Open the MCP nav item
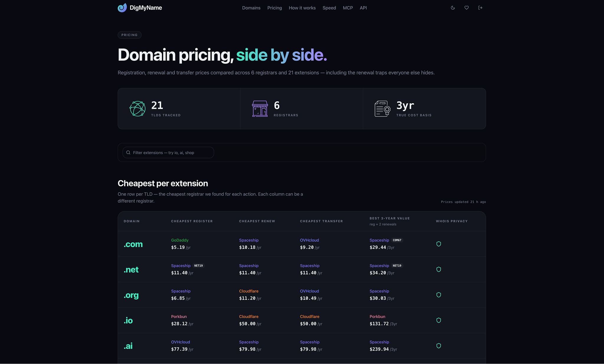Image resolution: width=604 pixels, height=364 pixels. 348,8
